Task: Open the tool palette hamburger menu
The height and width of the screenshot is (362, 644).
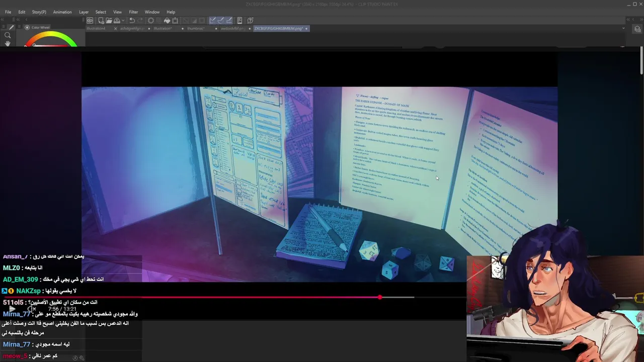Action: pyautogui.click(x=4, y=27)
